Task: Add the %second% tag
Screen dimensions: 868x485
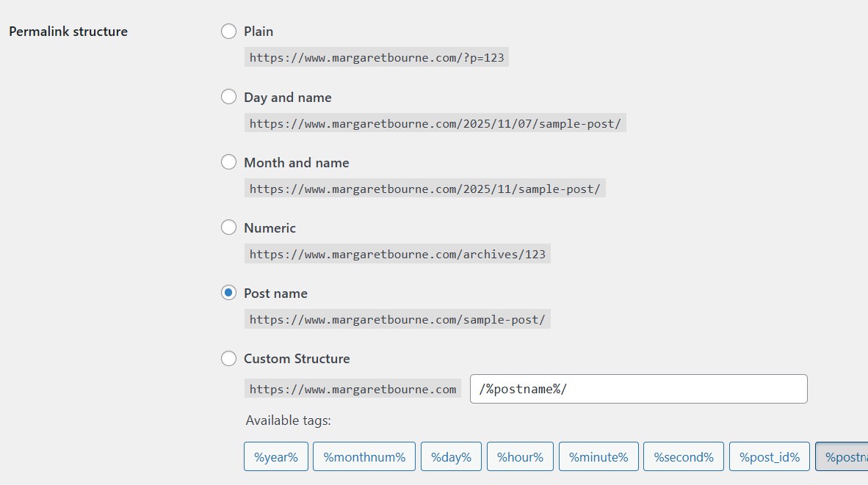Action: [683, 456]
